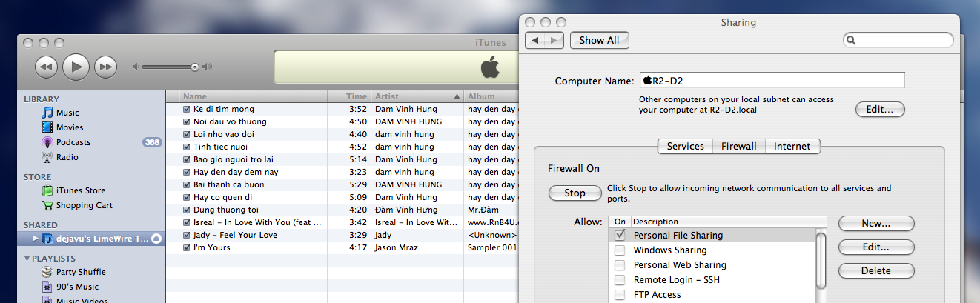
Task: Click the search magnifier icon in Sharing
Action: (852, 40)
